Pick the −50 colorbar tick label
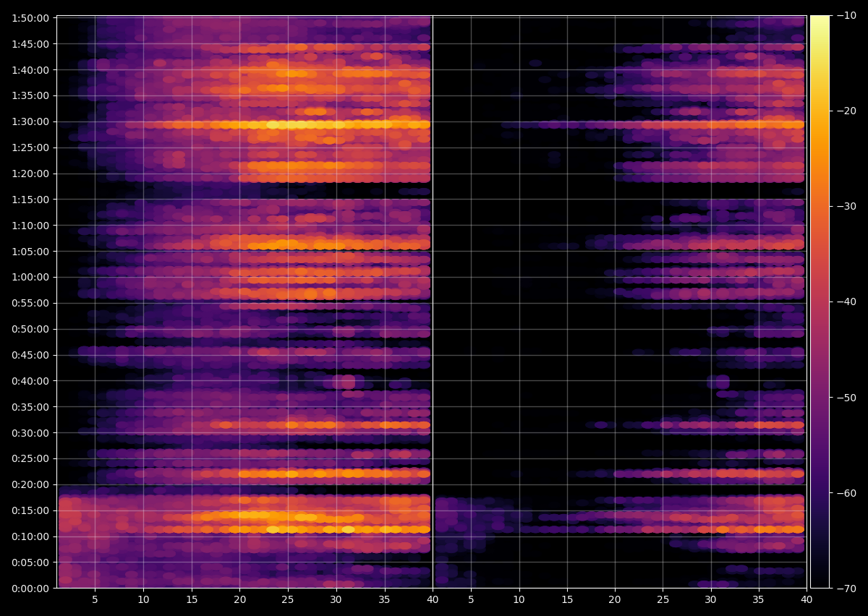The width and height of the screenshot is (868, 616). tap(846, 397)
